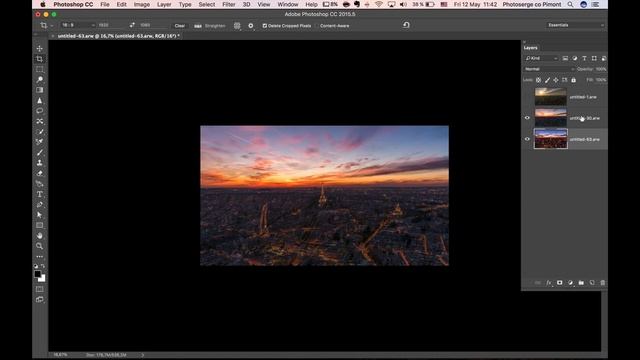This screenshot has width=640, height=360.
Task: Open the Edit Toolbar three-dots button
Action: point(40,257)
